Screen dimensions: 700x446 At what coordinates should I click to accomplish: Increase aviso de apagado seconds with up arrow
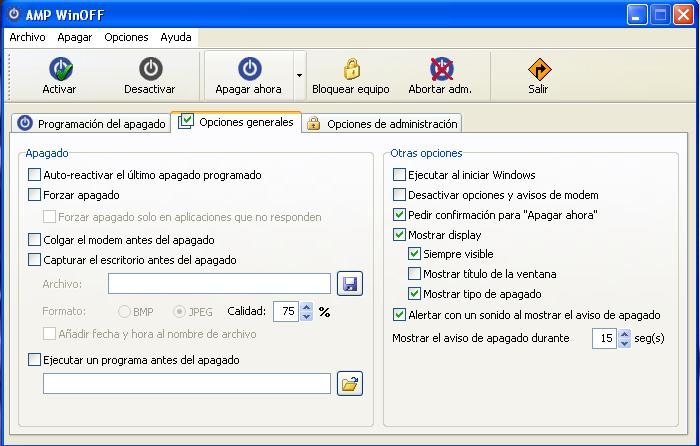[x=625, y=333]
